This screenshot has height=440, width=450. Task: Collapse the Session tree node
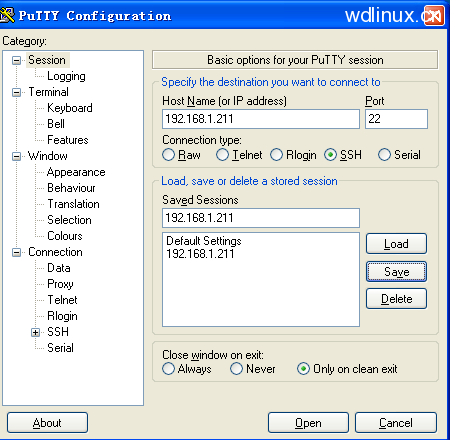click(x=16, y=60)
